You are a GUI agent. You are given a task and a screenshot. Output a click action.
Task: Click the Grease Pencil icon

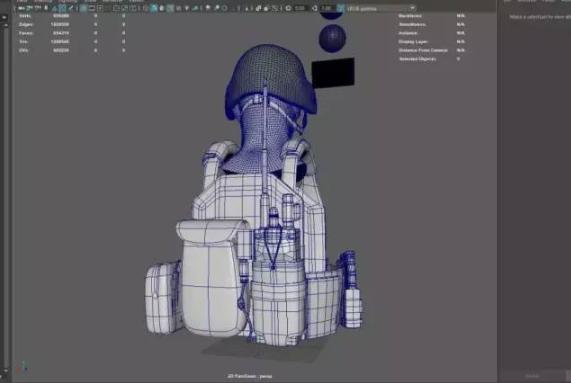[72, 8]
